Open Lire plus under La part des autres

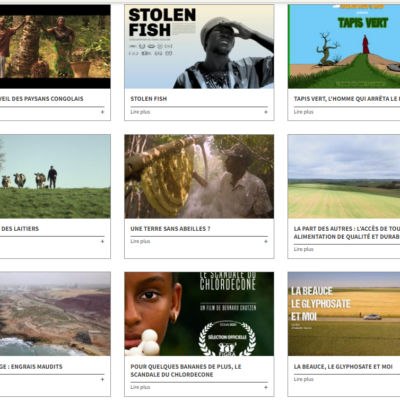(304, 249)
